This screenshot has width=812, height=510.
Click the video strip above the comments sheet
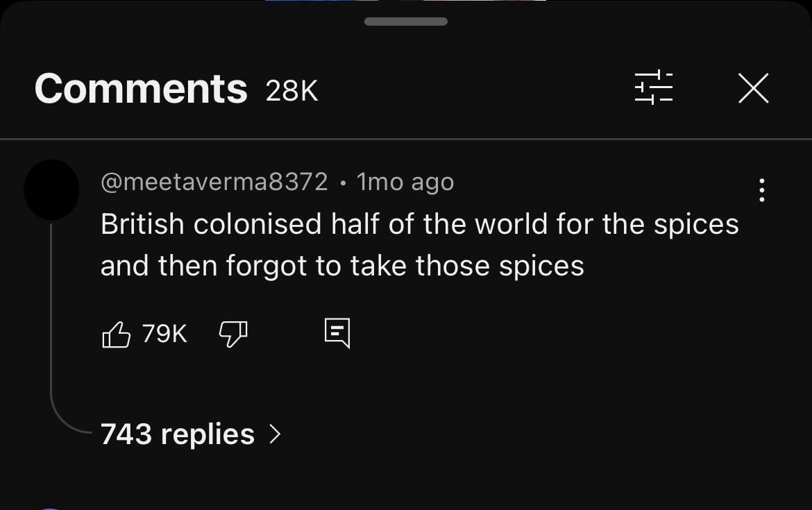click(x=405, y=2)
